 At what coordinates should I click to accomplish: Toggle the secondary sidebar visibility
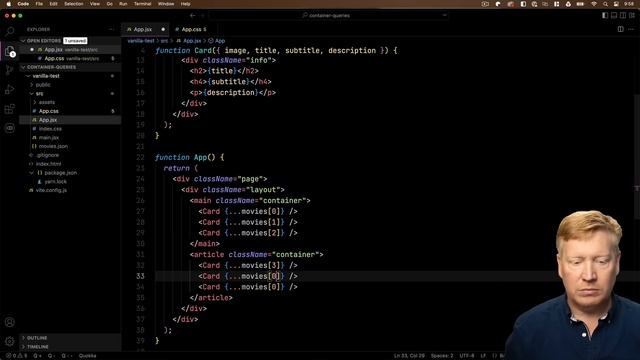(x=623, y=16)
